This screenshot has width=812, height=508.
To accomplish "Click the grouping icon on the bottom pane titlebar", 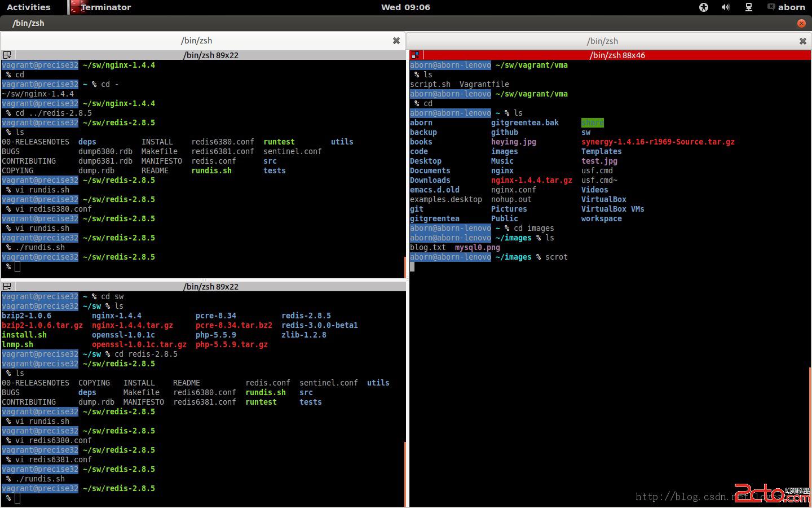I will 7,286.
